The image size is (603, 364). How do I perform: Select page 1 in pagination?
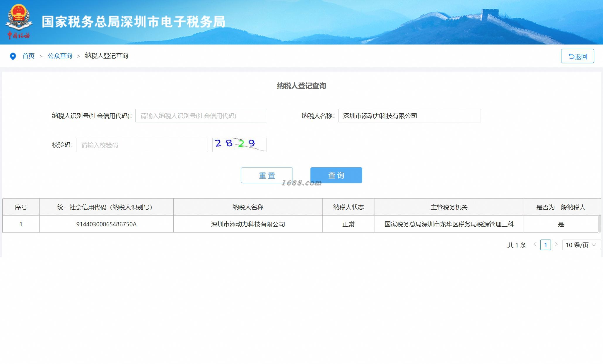(545, 245)
